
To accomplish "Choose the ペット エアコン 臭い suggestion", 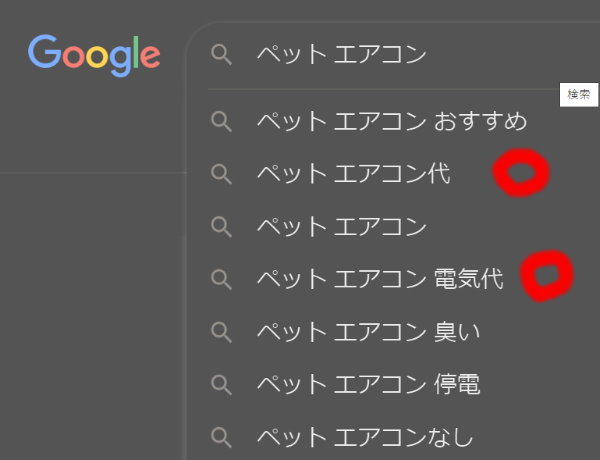I will tap(366, 331).
